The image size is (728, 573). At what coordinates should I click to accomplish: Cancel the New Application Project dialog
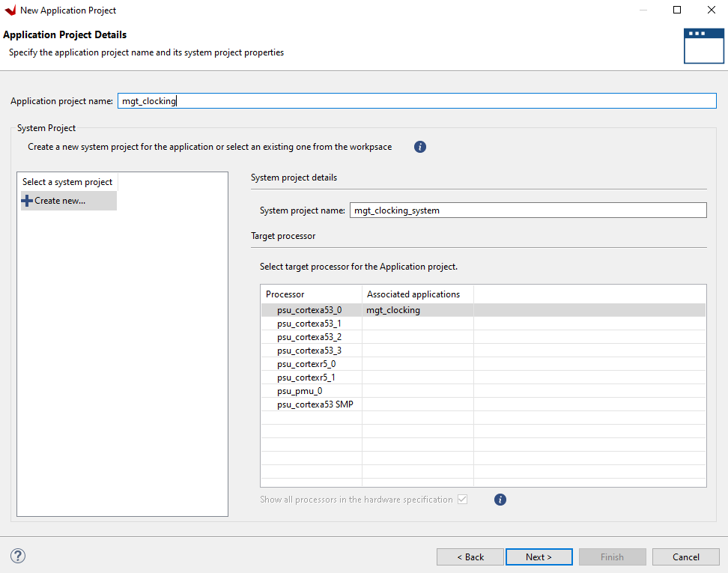click(685, 557)
